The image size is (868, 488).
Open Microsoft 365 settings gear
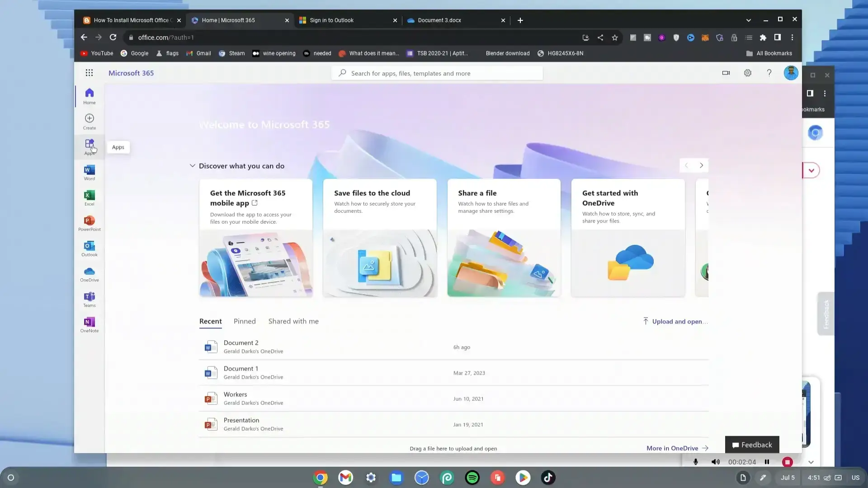[x=747, y=73]
